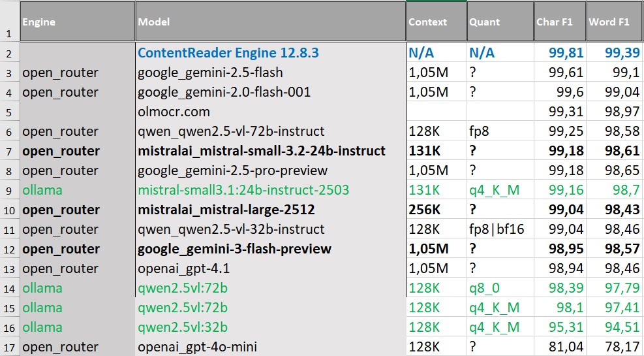Select the Char F1 header cell

tap(558, 22)
